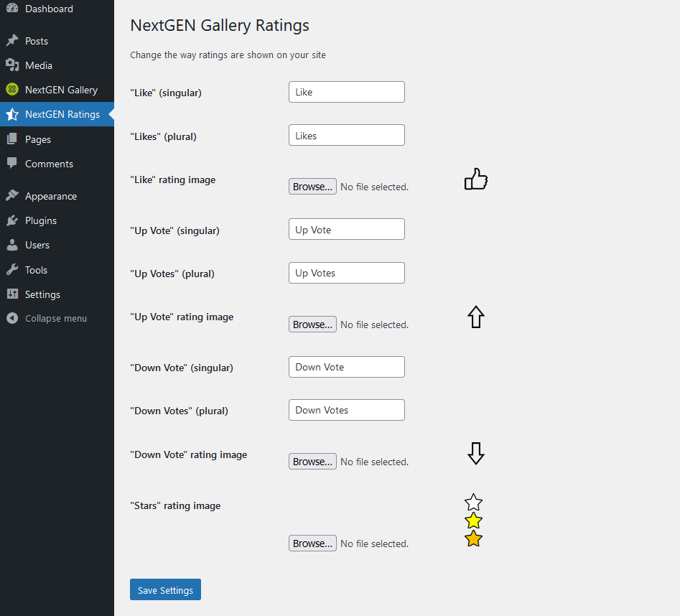Click the bright yellow star image
This screenshot has height=616, width=680.
[x=473, y=521]
